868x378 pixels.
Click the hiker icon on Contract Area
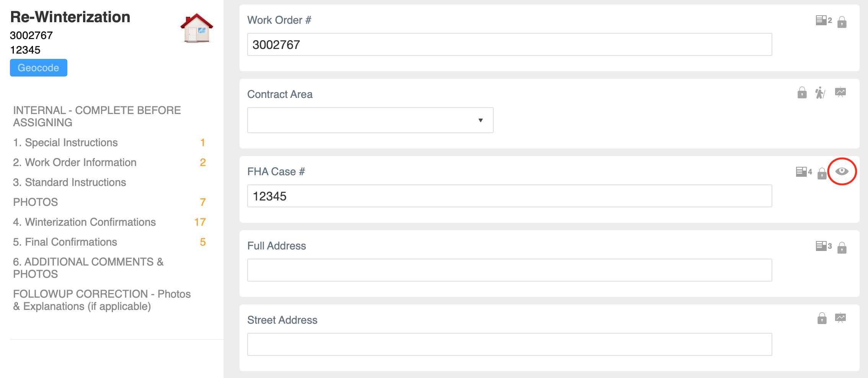point(820,93)
